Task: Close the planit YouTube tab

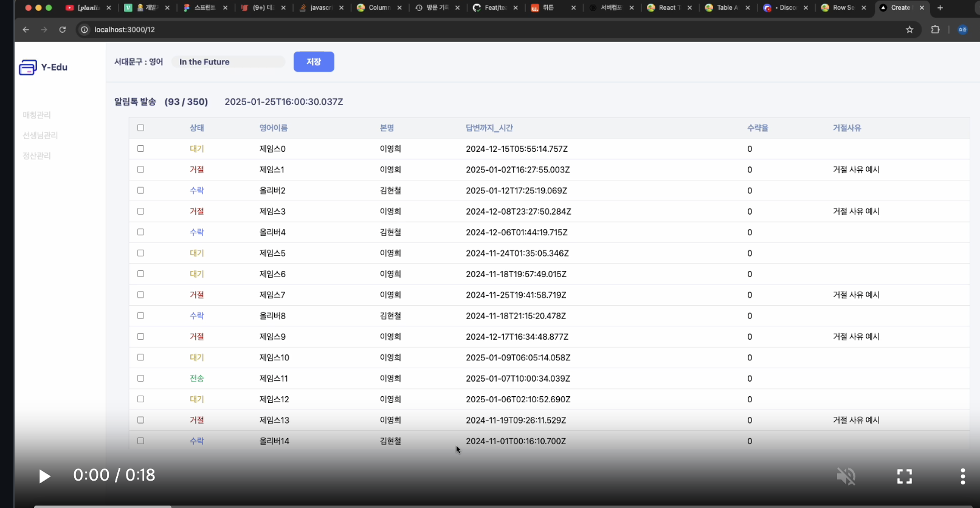Action: (x=109, y=8)
